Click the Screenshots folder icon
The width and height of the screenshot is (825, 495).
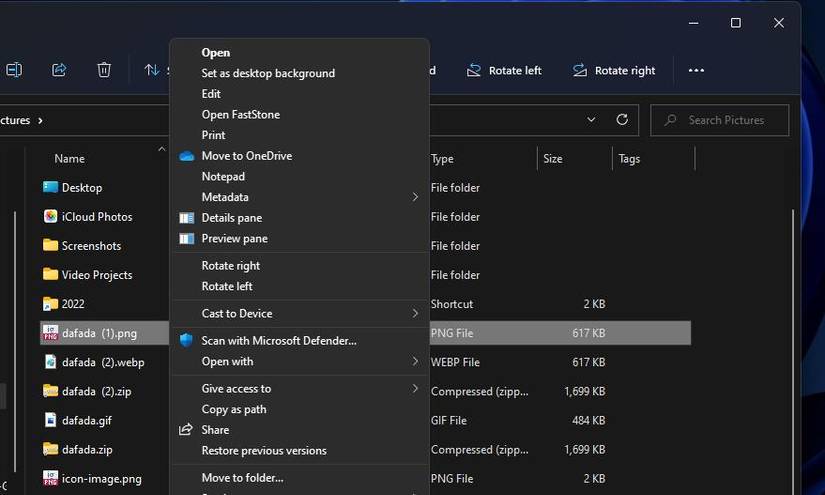(51, 245)
